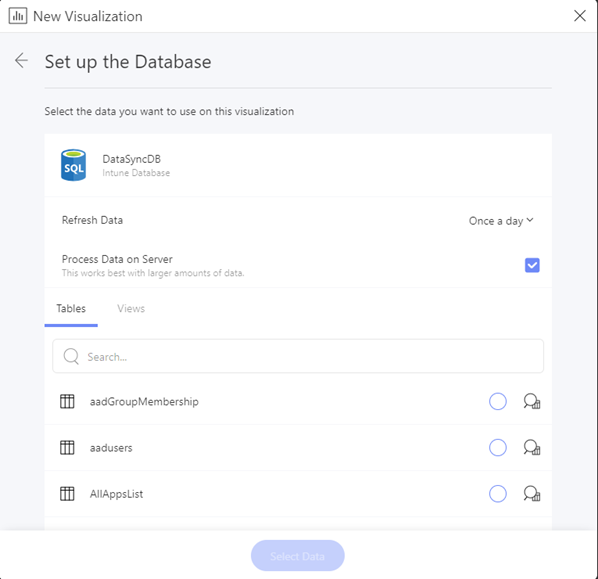Open the Once a day refresh dropdown
This screenshot has height=579, width=598.
point(501,221)
